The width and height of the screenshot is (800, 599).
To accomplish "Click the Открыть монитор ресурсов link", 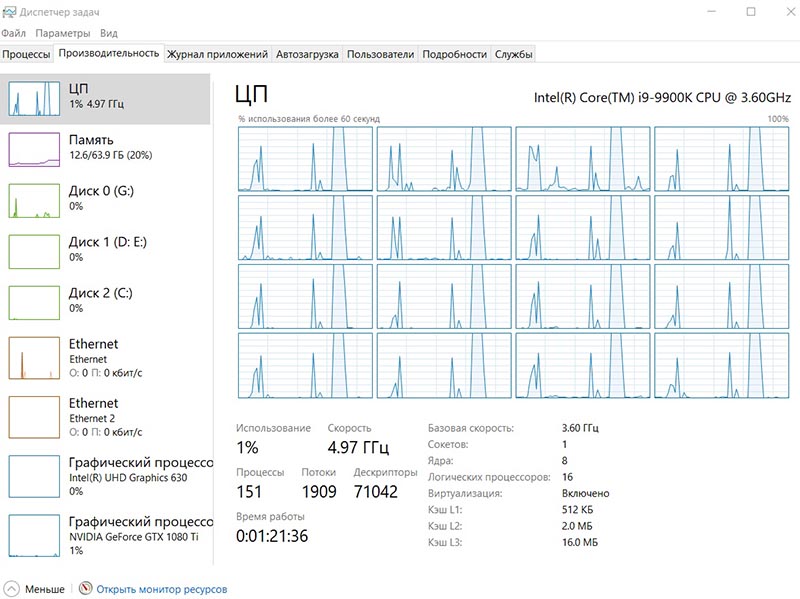I will (x=162, y=589).
